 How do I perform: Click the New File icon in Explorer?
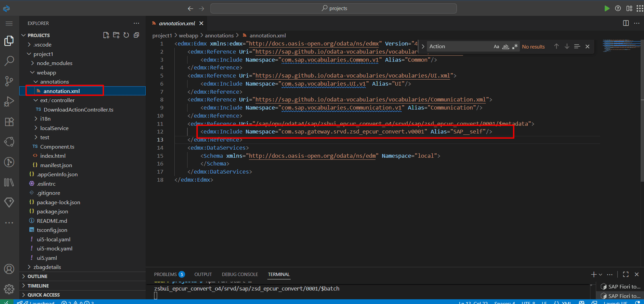[x=106, y=35]
